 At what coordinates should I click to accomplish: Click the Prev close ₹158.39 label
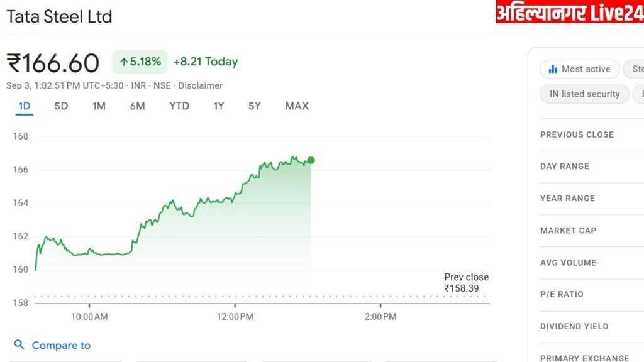[466, 283]
